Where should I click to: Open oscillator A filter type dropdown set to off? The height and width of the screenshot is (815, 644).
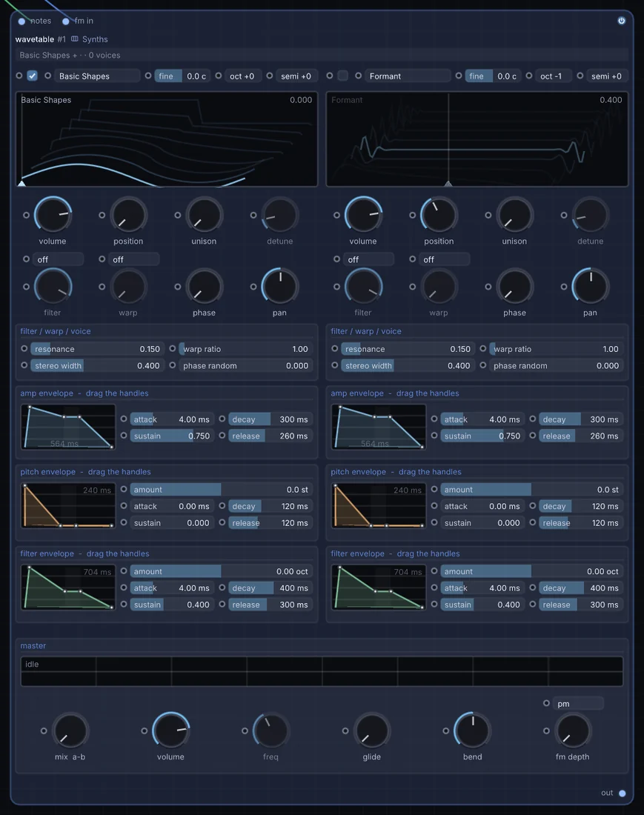point(59,259)
